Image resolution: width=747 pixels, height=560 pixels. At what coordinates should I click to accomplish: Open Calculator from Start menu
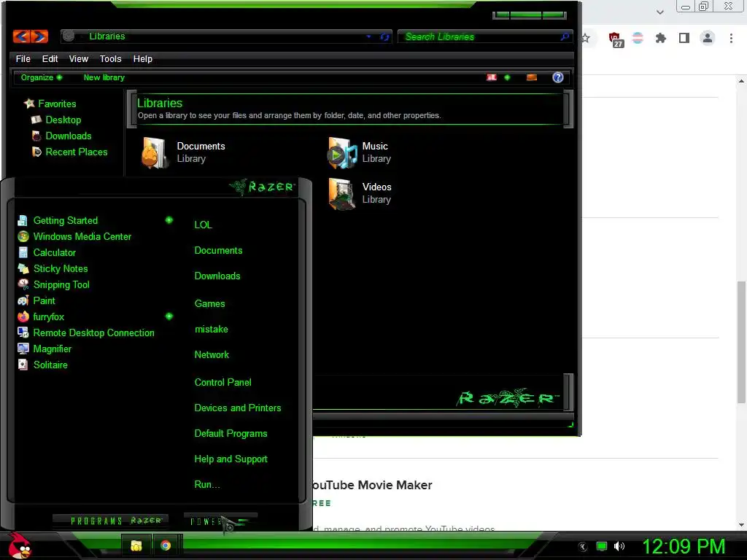pyautogui.click(x=47, y=253)
